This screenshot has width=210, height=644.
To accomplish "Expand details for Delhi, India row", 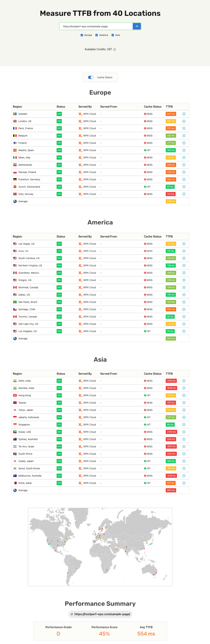I will (x=184, y=381).
